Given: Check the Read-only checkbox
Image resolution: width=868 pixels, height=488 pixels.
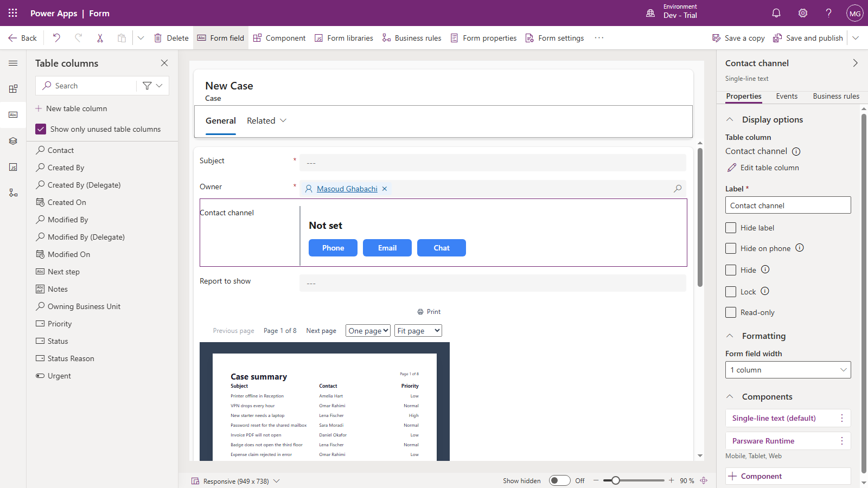Looking at the screenshot, I should [x=731, y=312].
